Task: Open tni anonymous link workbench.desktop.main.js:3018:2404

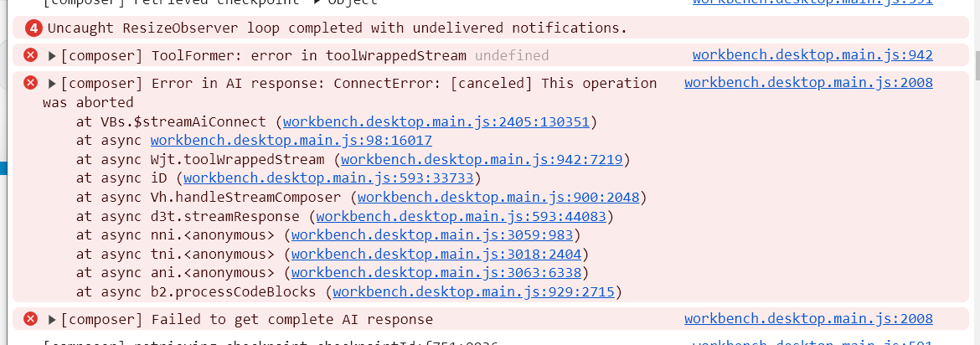Action: click(x=436, y=254)
